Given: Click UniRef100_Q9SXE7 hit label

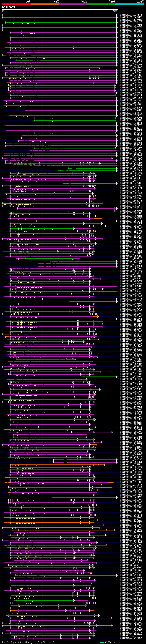Looking at the screenshot, I should 131,93.
